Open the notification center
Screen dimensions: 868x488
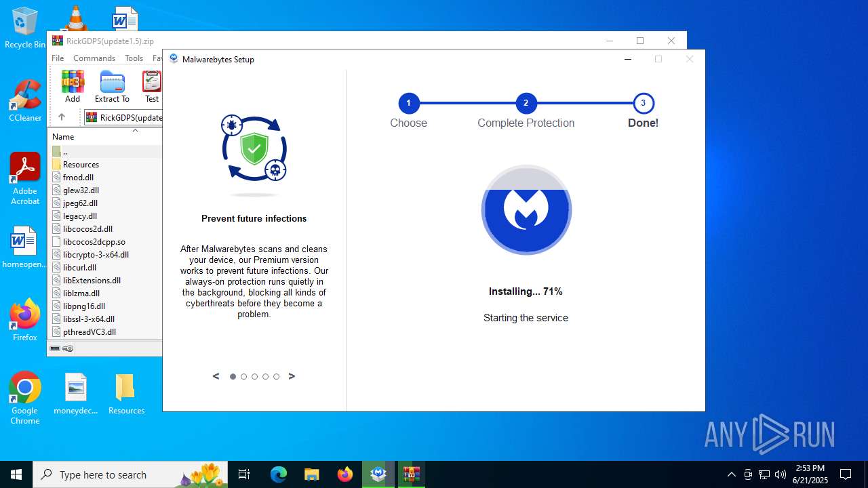pyautogui.click(x=846, y=474)
